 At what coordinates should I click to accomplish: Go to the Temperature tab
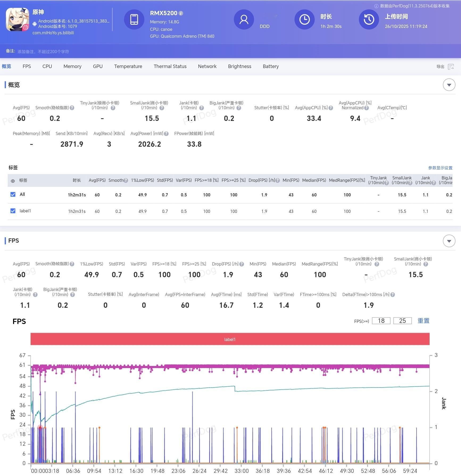pos(128,66)
